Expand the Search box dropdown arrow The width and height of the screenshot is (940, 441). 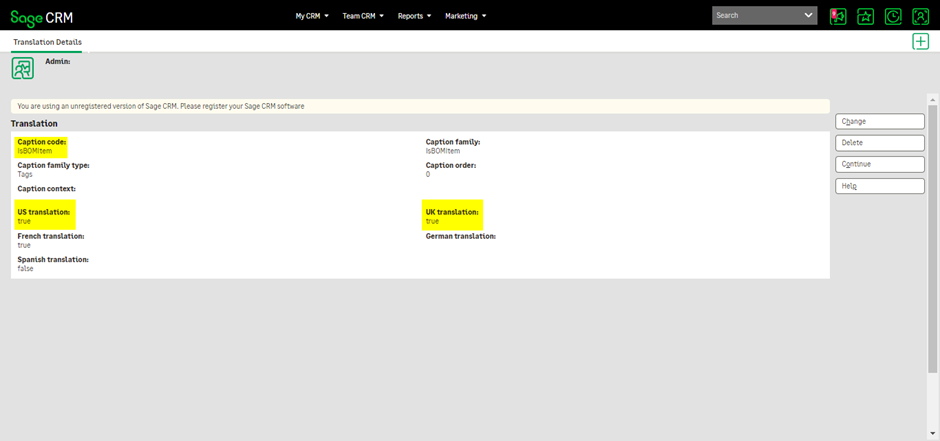point(809,16)
